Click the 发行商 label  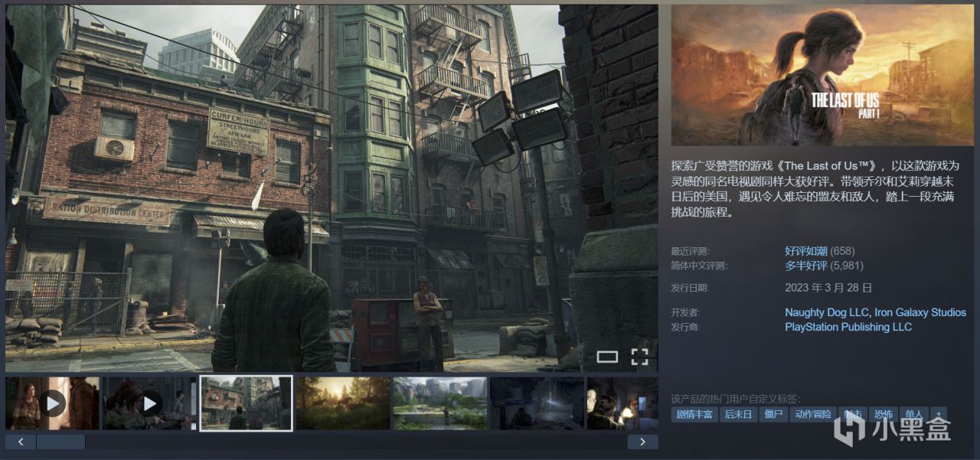click(686, 327)
